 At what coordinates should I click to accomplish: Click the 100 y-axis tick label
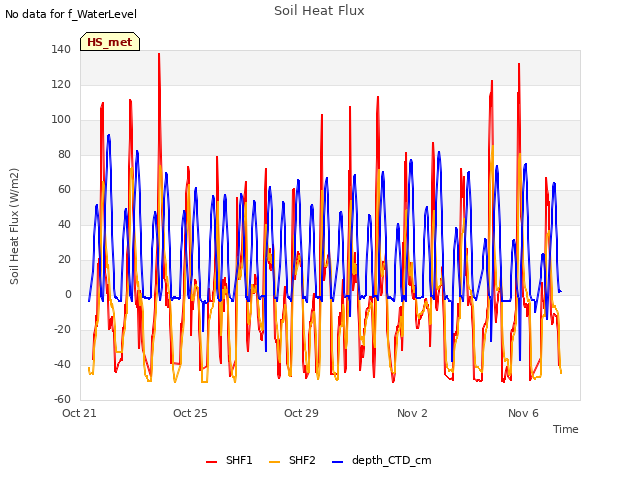[61, 120]
